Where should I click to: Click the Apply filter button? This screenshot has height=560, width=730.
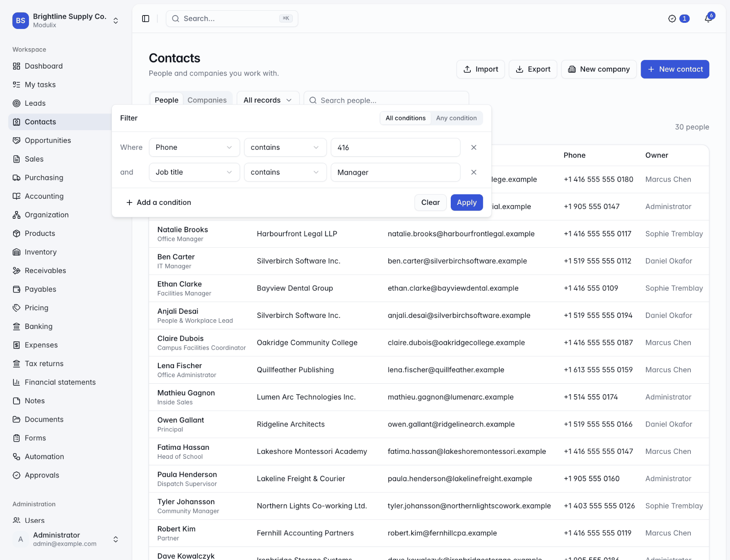[x=467, y=202]
